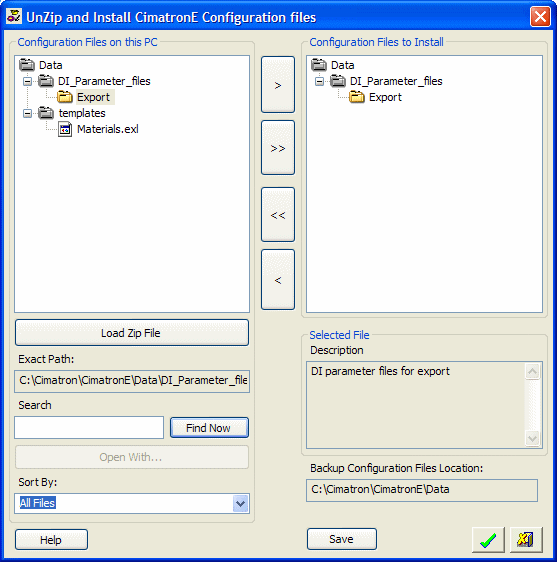Image resolution: width=557 pixels, height=562 pixels.
Task: Move all files left with << button
Action: (278, 214)
